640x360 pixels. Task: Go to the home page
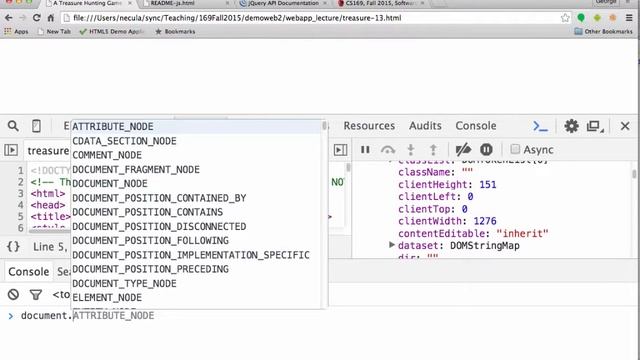click(x=51, y=18)
